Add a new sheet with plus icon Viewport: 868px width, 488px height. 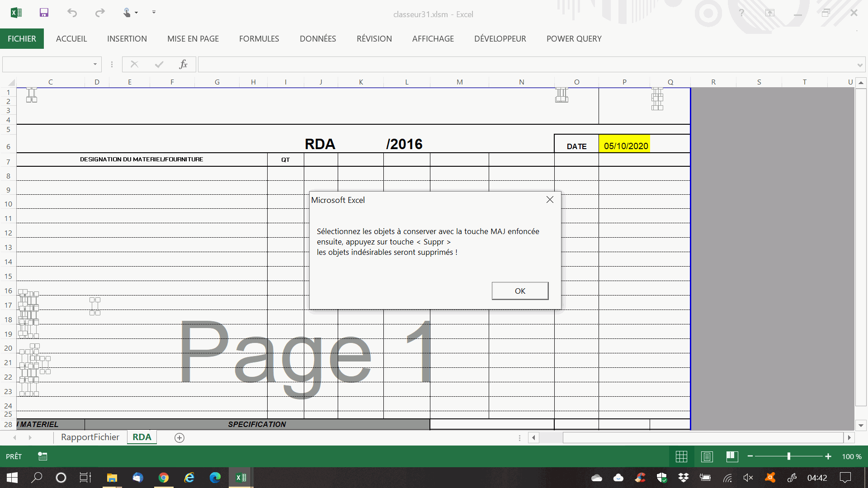pyautogui.click(x=179, y=437)
